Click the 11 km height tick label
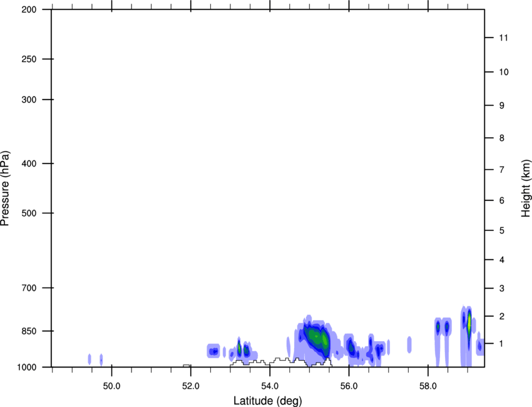Image resolution: width=532 pixels, height=407 pixels. 503,38
